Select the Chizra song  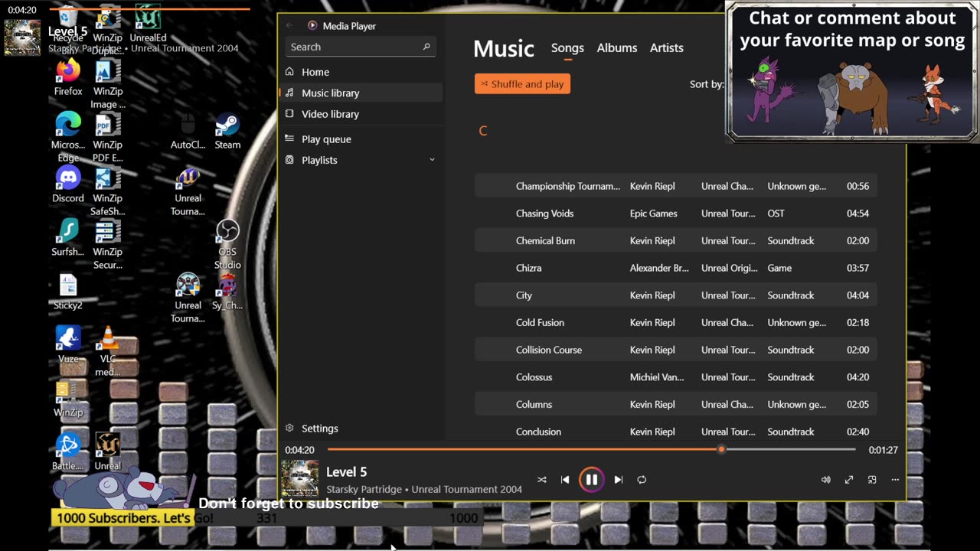(675, 268)
